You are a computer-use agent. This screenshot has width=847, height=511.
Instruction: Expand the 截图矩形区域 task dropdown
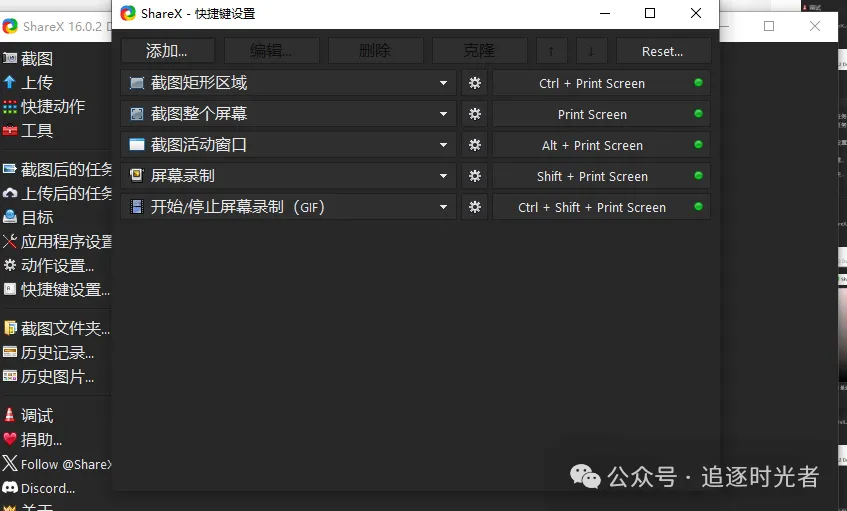click(443, 83)
